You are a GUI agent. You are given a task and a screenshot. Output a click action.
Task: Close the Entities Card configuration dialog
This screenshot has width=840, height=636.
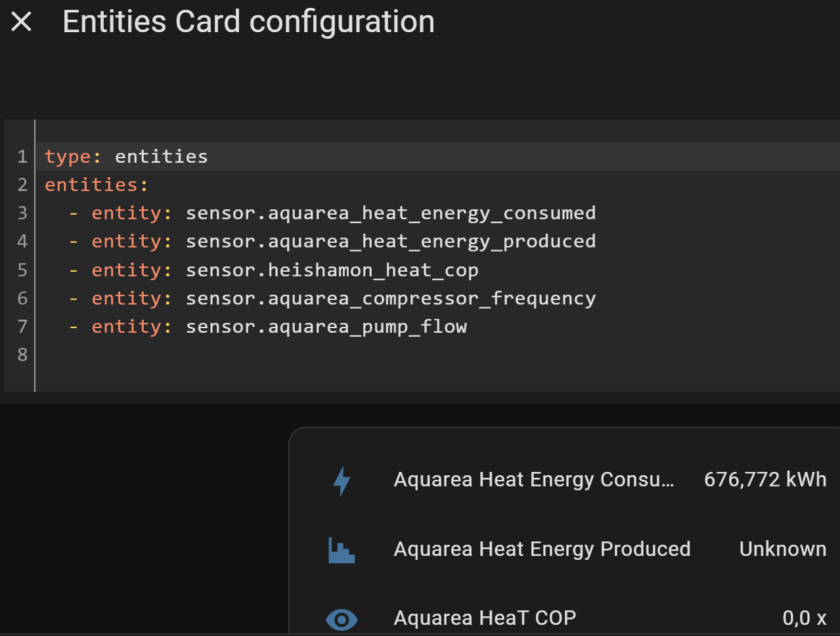pos(22,22)
